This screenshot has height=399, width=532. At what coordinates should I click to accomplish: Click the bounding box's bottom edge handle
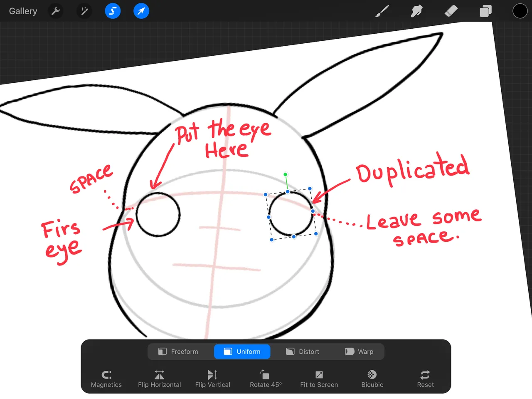(294, 236)
